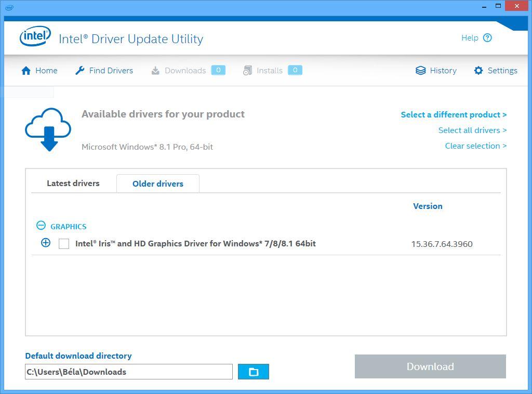This screenshot has width=532, height=394.
Task: Click the Installs disc icon
Action: (247, 71)
